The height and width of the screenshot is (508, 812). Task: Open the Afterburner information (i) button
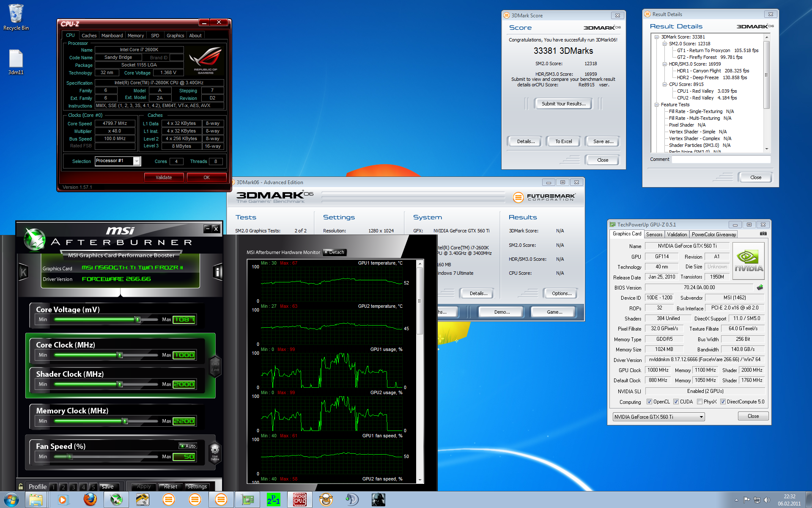(x=217, y=272)
